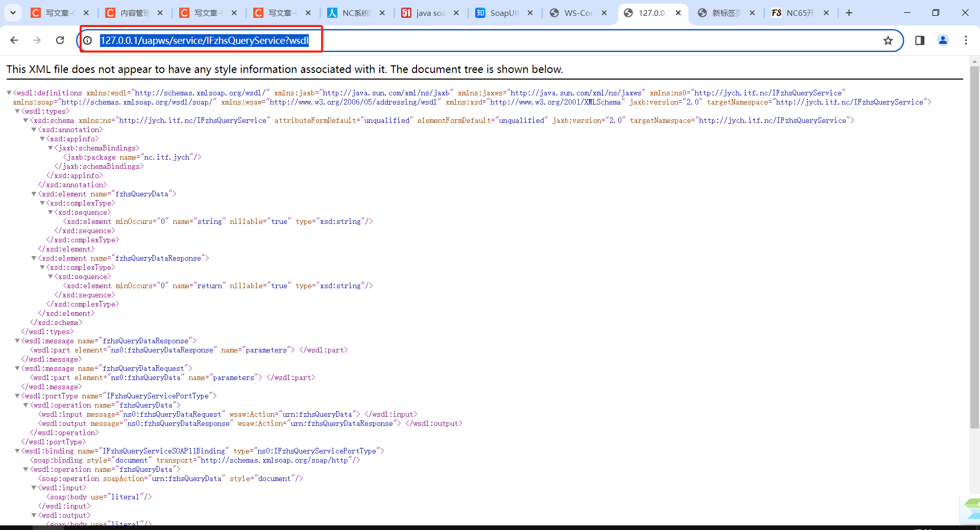Image resolution: width=980 pixels, height=530 pixels.
Task: Click the scrollbar up arrow
Action: (x=974, y=61)
